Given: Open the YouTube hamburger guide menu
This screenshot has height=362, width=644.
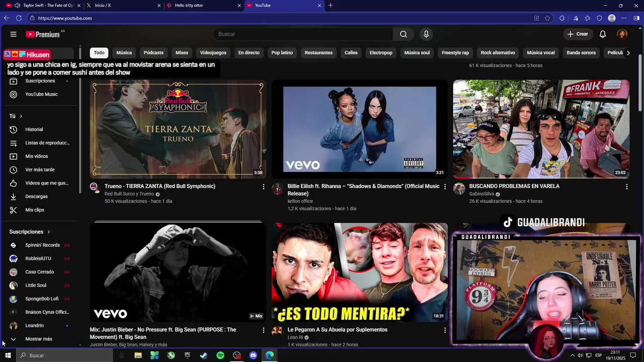Looking at the screenshot, I should point(14,34).
